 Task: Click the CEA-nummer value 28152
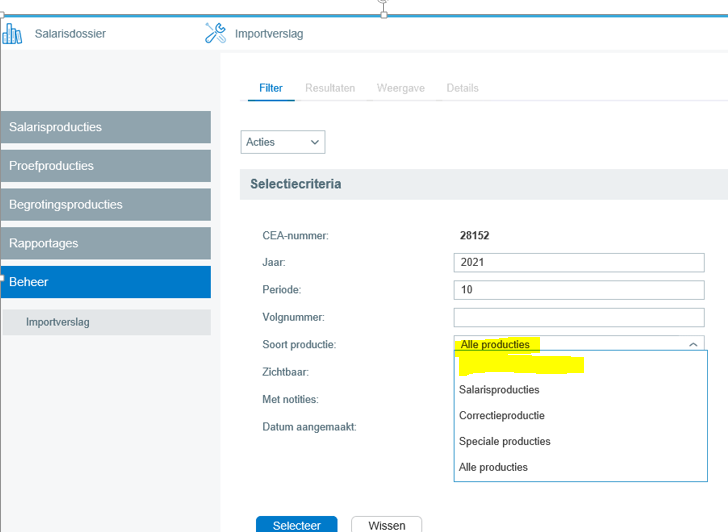(x=474, y=235)
